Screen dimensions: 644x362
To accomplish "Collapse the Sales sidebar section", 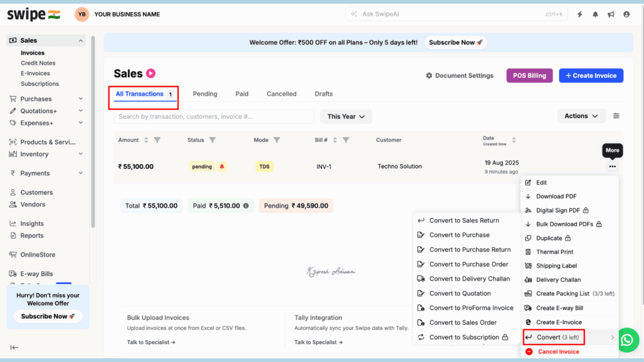I will [80, 41].
